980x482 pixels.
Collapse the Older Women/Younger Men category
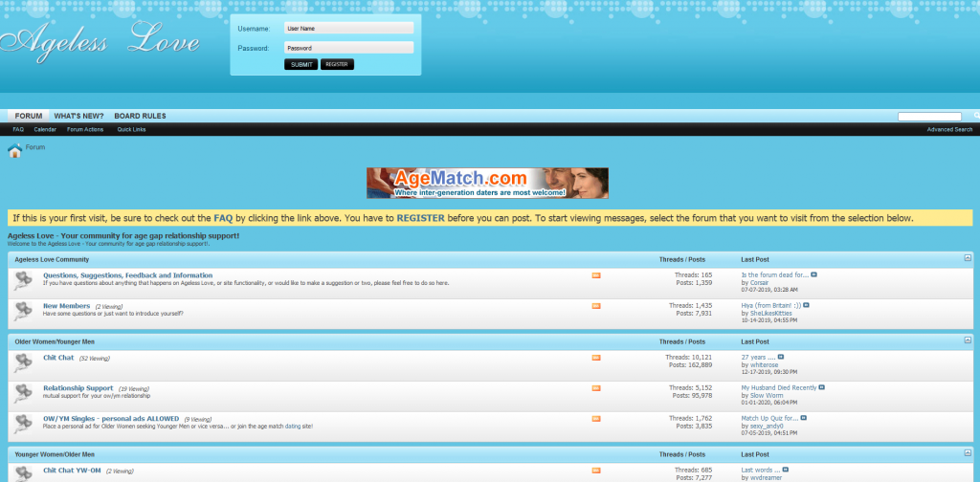tap(968, 341)
